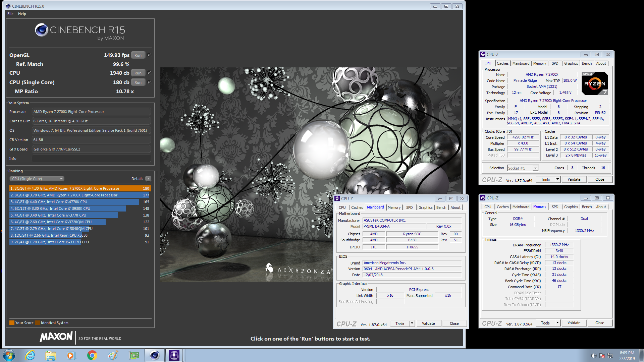Toggle the OpenGL test checkbox
This screenshot has height=362, width=644.
149,55
